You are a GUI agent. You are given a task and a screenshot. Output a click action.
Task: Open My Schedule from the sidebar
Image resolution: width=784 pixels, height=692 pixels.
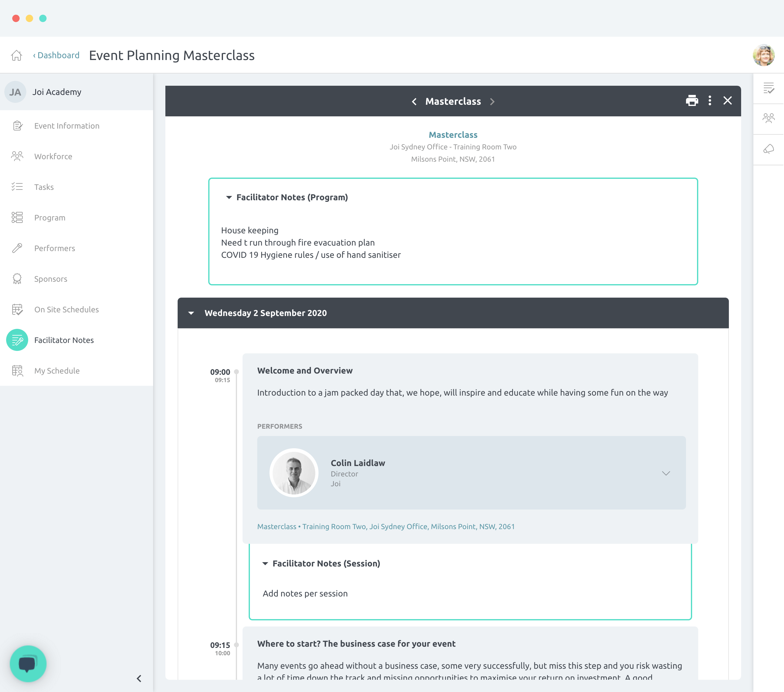pyautogui.click(x=57, y=370)
